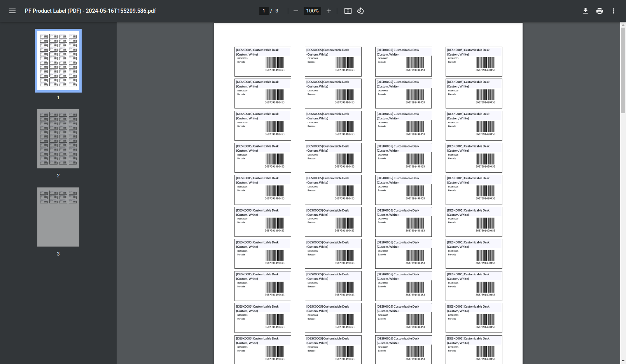
Task: Select the page 2 thumbnail
Action: pos(58,139)
